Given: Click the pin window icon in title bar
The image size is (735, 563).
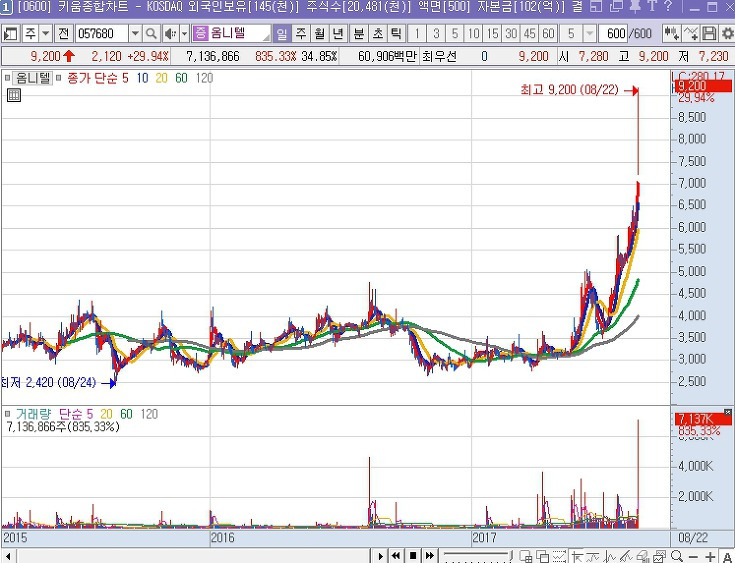Looking at the screenshot, I should point(636,7).
